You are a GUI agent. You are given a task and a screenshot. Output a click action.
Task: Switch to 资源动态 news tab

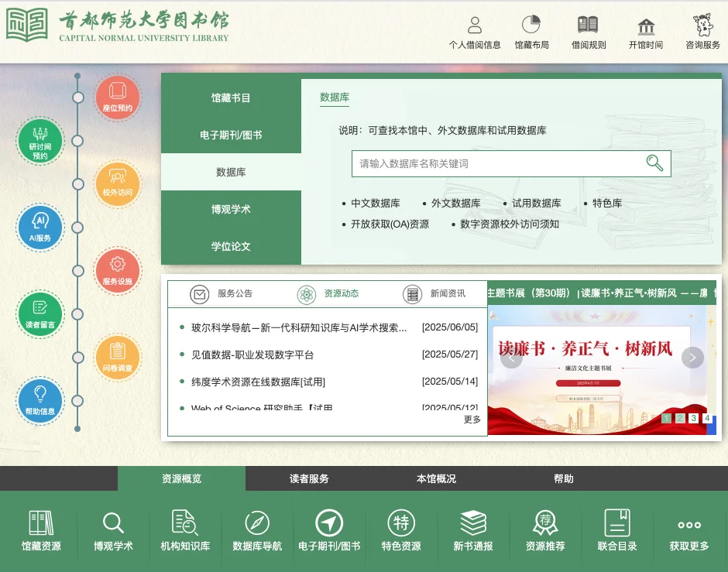pos(328,294)
